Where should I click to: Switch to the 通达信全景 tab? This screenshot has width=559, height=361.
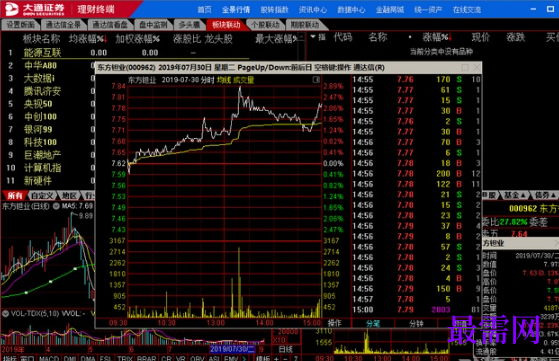[x=63, y=25]
